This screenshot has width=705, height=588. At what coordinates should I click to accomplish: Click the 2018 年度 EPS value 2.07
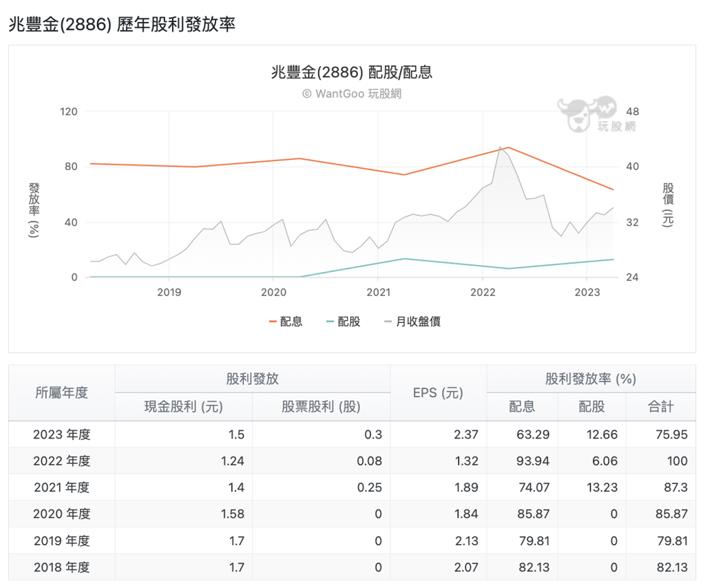[467, 567]
